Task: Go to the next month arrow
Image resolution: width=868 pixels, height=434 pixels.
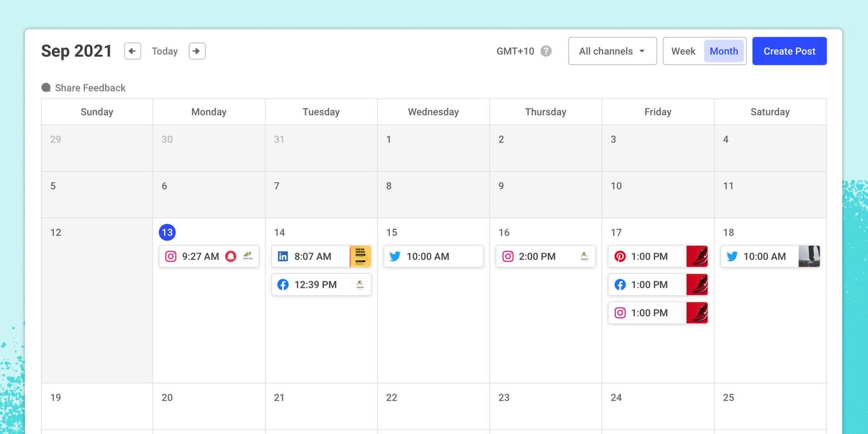Action: (x=197, y=51)
